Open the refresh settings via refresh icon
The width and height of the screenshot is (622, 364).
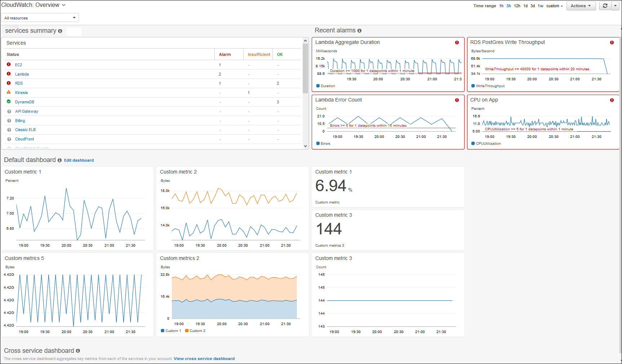(x=605, y=5)
